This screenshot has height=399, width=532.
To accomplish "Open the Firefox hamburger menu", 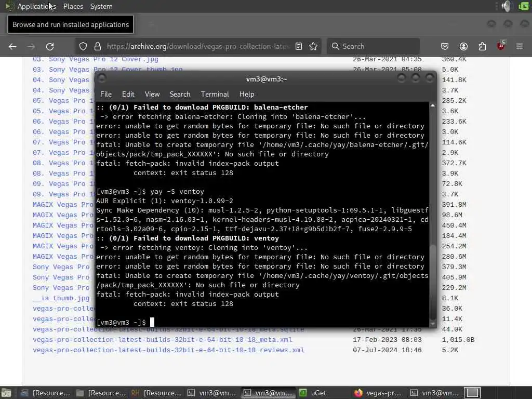I will click(x=520, y=46).
